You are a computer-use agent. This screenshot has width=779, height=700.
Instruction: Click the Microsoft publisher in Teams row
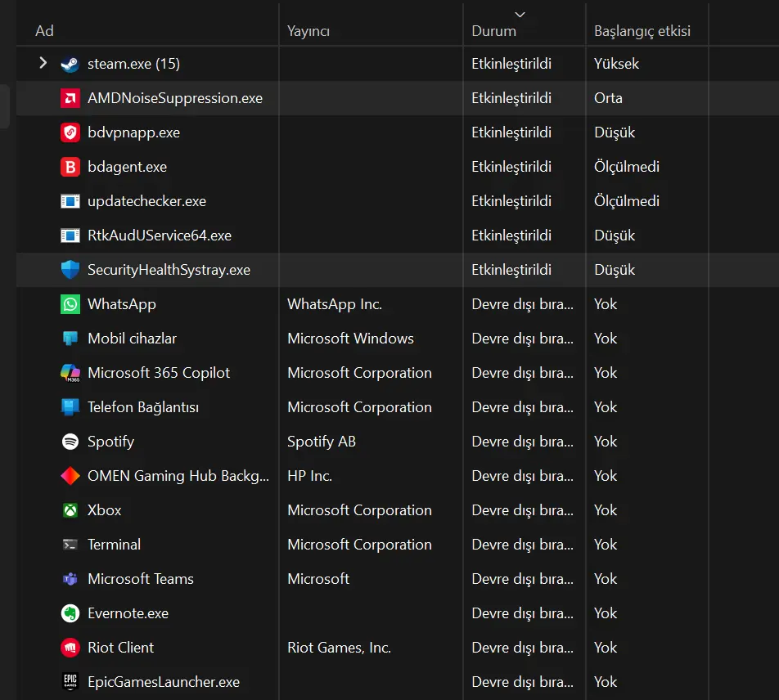point(318,579)
